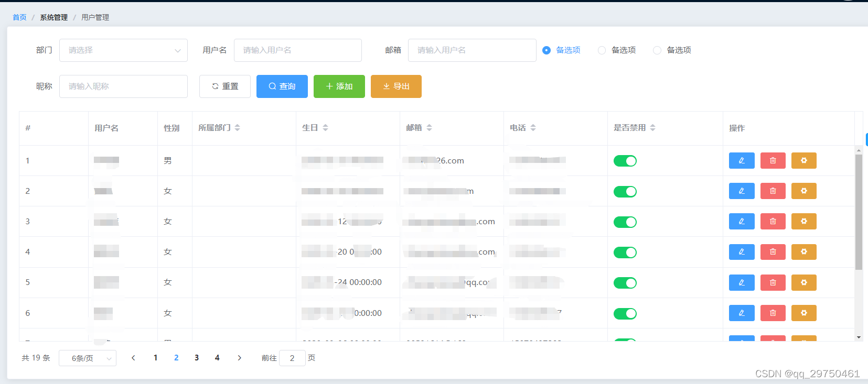Click the orange settings gear in row 5

804,283
